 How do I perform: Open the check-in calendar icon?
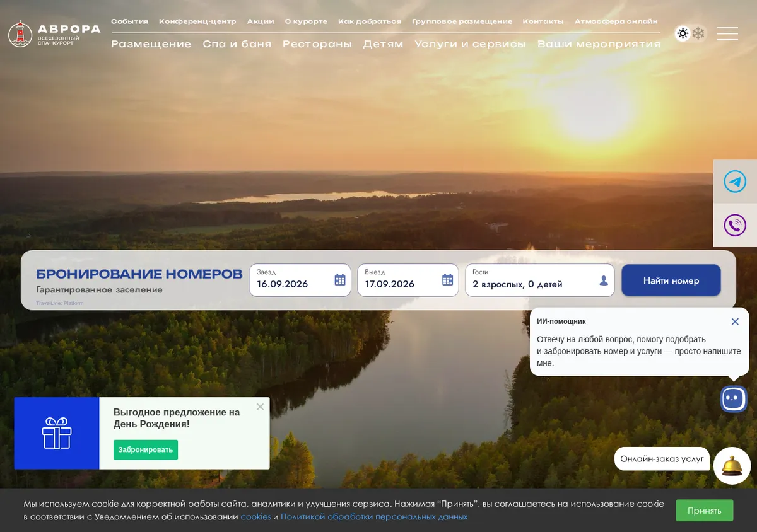click(340, 280)
